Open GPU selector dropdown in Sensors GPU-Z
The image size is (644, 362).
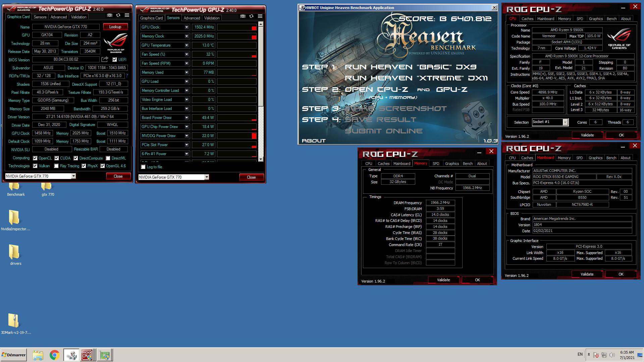click(207, 177)
